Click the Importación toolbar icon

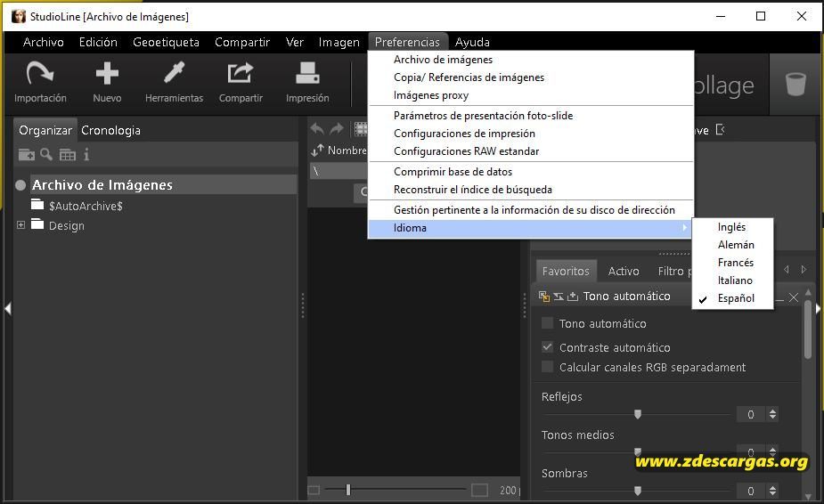click(40, 74)
